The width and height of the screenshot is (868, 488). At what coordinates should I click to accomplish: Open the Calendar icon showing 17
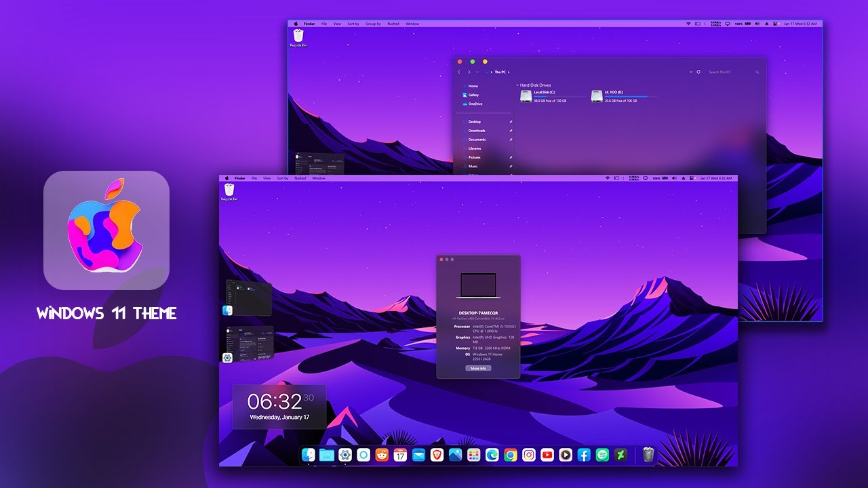400,455
